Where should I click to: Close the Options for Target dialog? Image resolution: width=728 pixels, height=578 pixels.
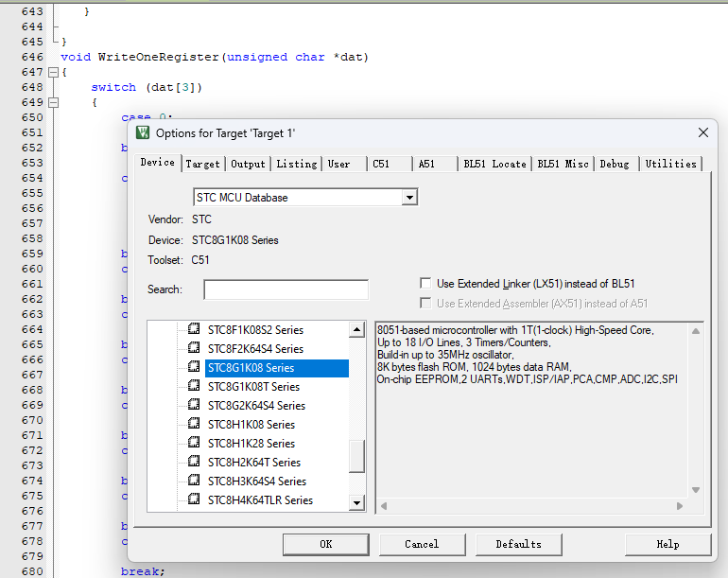702,132
